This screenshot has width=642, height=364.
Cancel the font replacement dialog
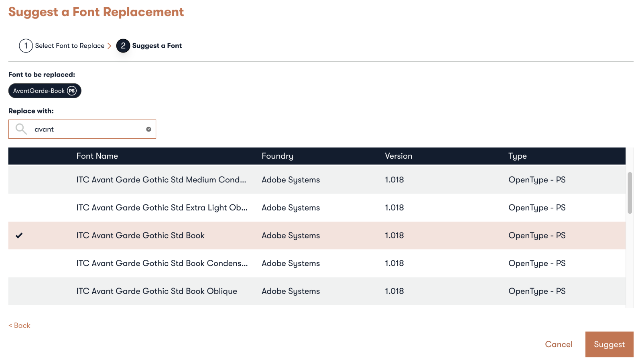(559, 344)
